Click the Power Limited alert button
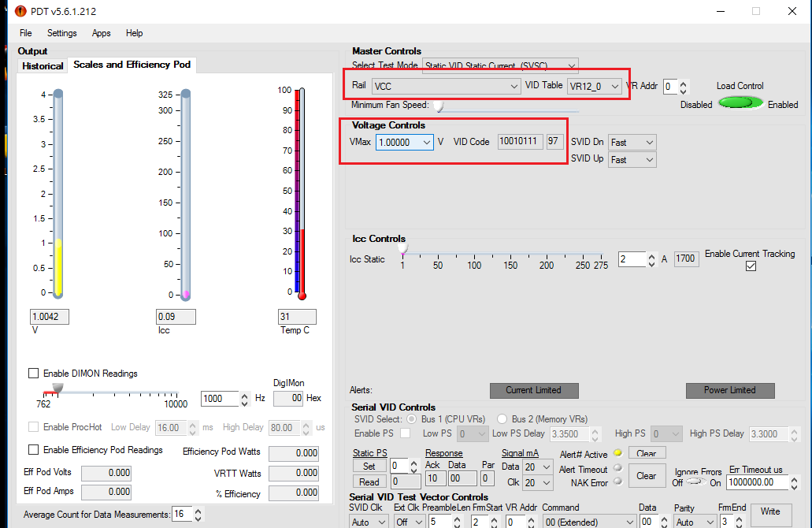 (x=730, y=390)
